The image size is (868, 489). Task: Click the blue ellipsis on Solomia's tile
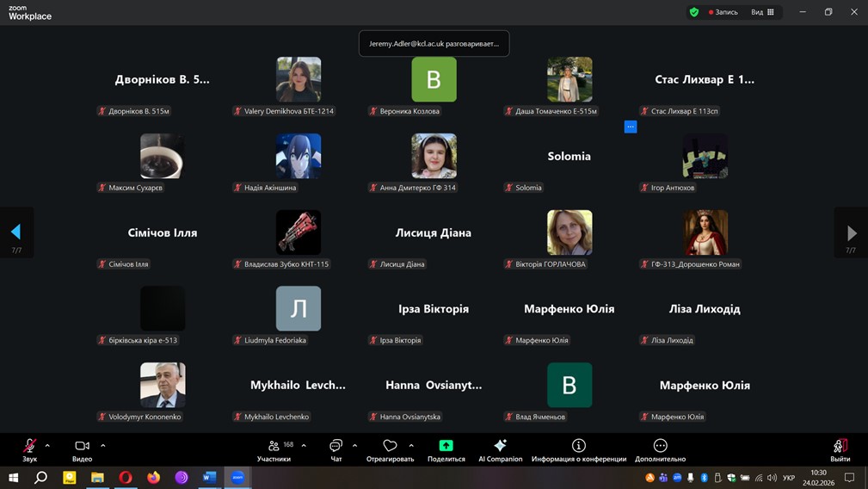point(631,127)
